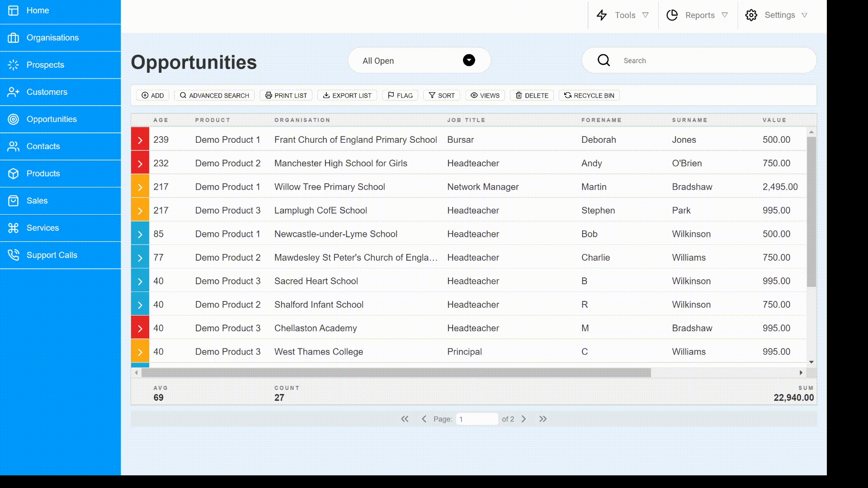
Task: Click the Support Calls phone icon
Action: click(x=13, y=255)
